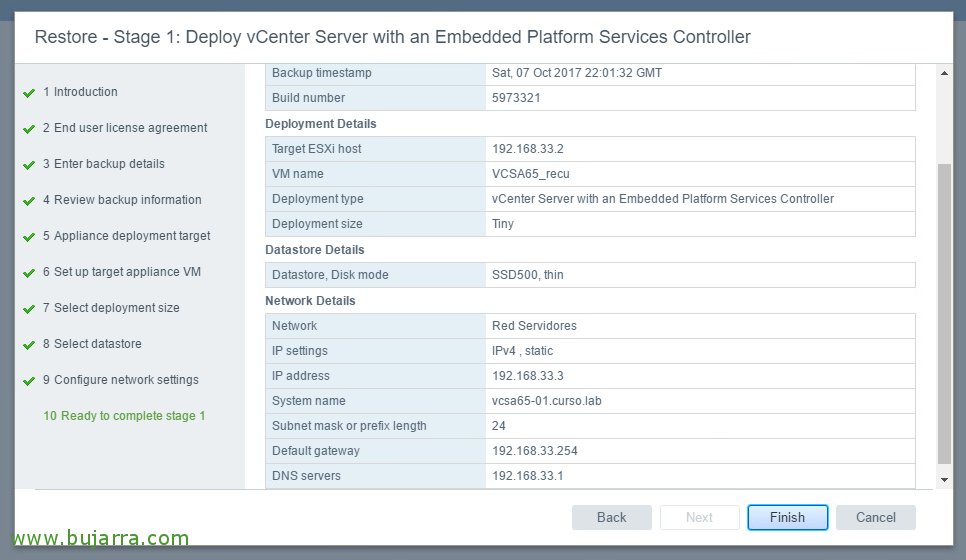The height and width of the screenshot is (560, 966).
Task: Click the Back button
Action: [x=612, y=517]
